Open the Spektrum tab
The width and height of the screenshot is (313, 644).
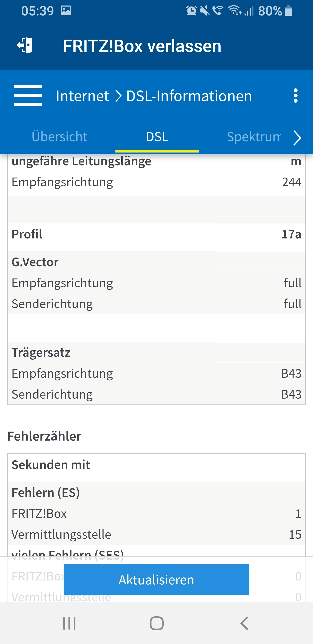(253, 137)
